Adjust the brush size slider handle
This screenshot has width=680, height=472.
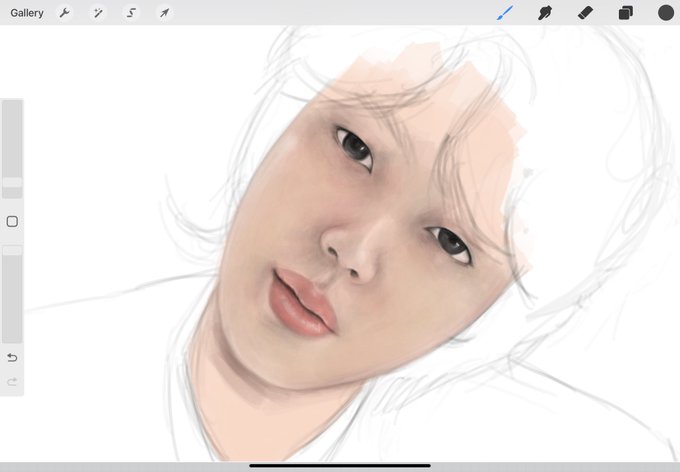[12, 182]
